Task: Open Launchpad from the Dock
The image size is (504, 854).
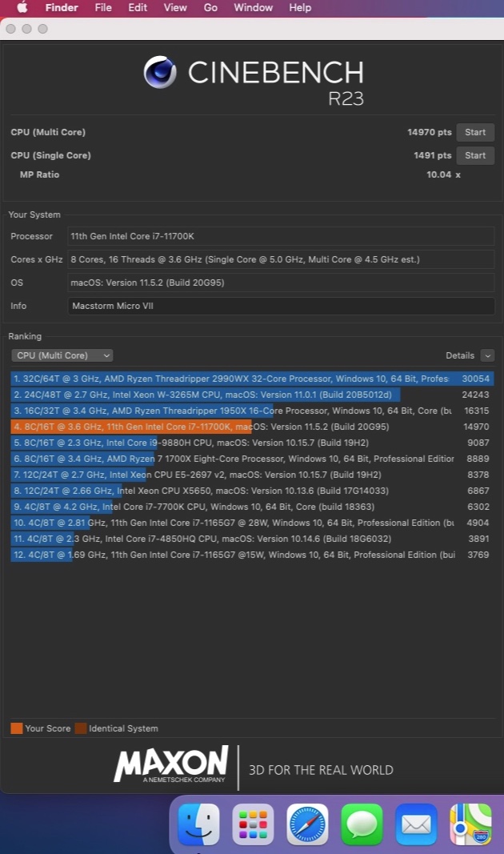Action: 253,824
